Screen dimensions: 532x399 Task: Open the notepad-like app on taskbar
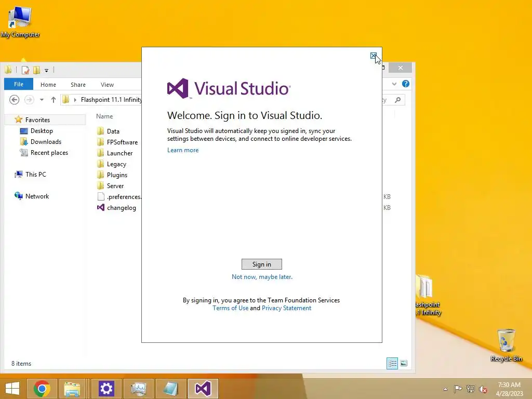coord(170,389)
